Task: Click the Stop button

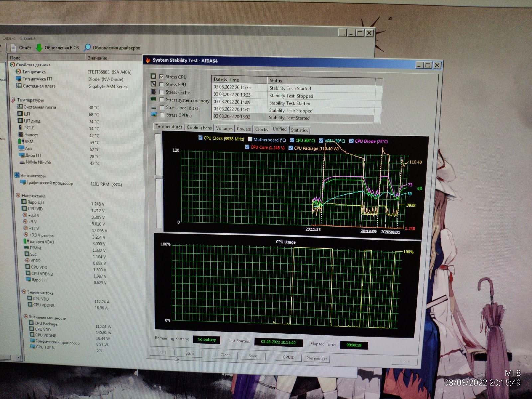Action: [190, 353]
